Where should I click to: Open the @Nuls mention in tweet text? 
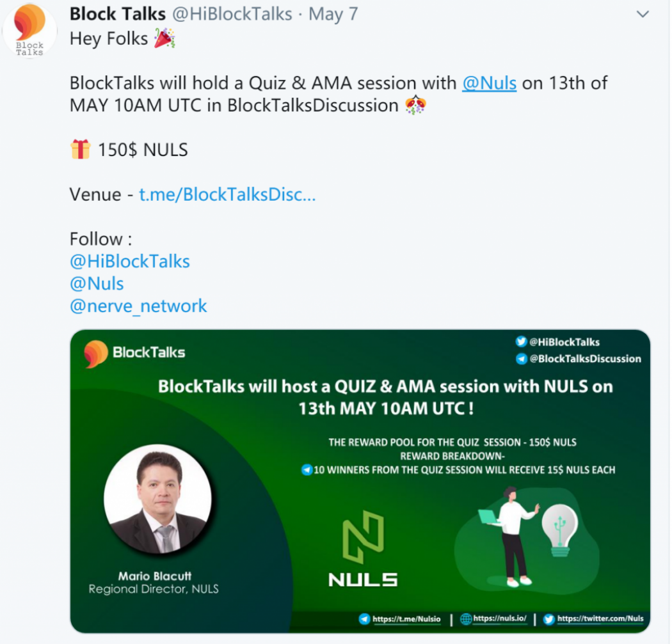pos(489,83)
